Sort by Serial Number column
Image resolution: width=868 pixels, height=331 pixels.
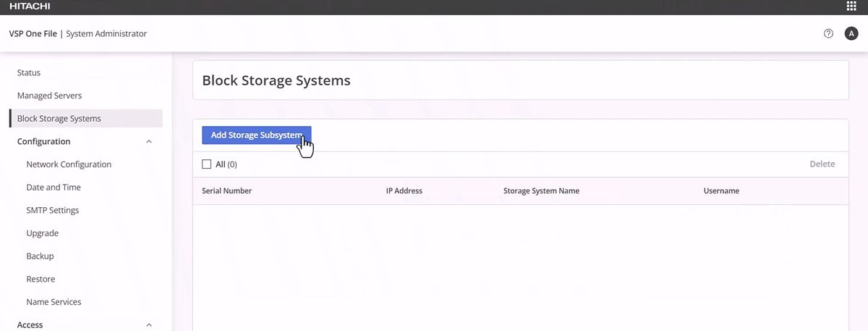(227, 191)
